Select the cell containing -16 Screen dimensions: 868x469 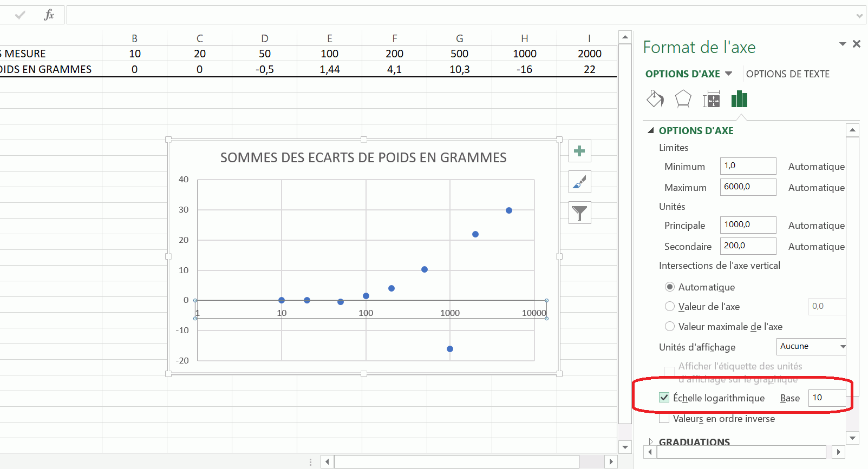pos(525,69)
